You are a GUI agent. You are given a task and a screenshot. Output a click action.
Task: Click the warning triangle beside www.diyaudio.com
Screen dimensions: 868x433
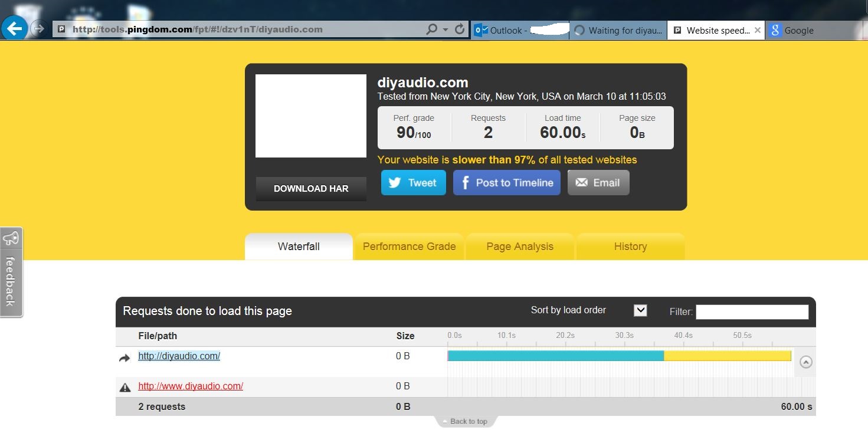click(125, 388)
